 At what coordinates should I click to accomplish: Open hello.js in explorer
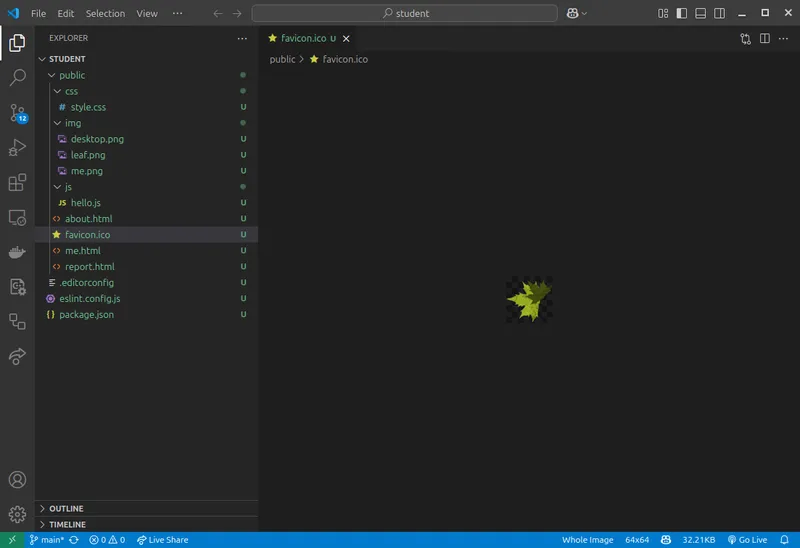146,203
